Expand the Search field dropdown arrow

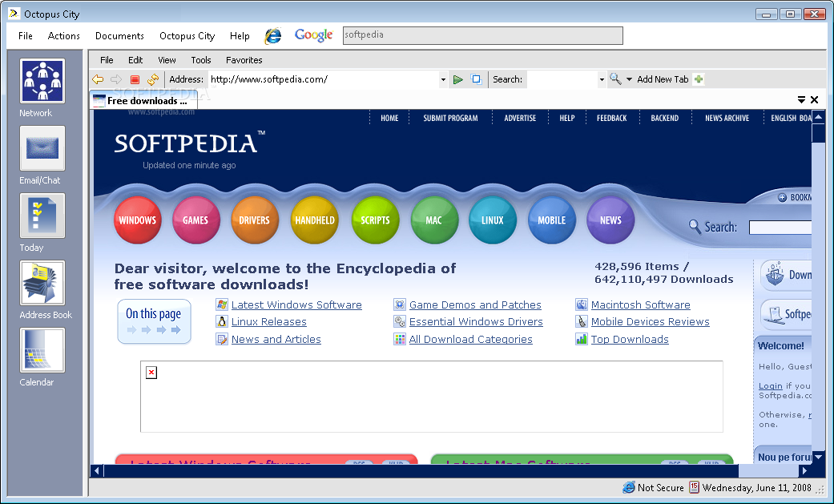pos(602,80)
